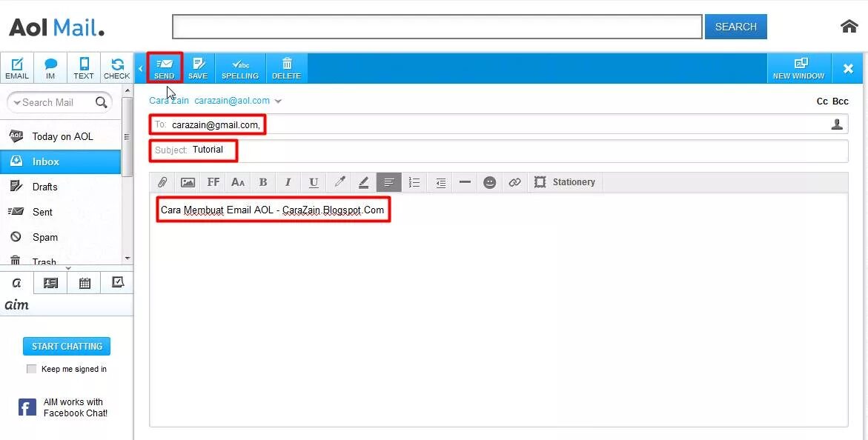This screenshot has width=868, height=440.
Task: Compose a new Email
Action: tap(17, 68)
